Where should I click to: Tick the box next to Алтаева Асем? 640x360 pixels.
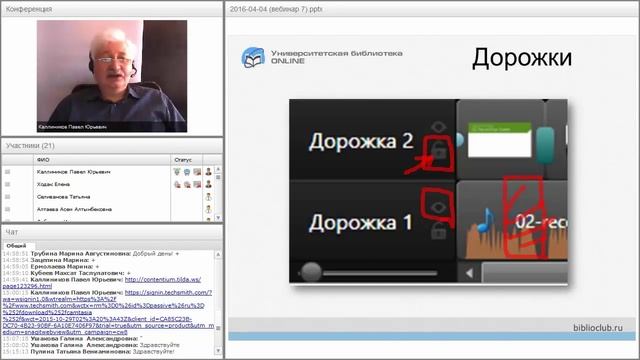[7, 209]
